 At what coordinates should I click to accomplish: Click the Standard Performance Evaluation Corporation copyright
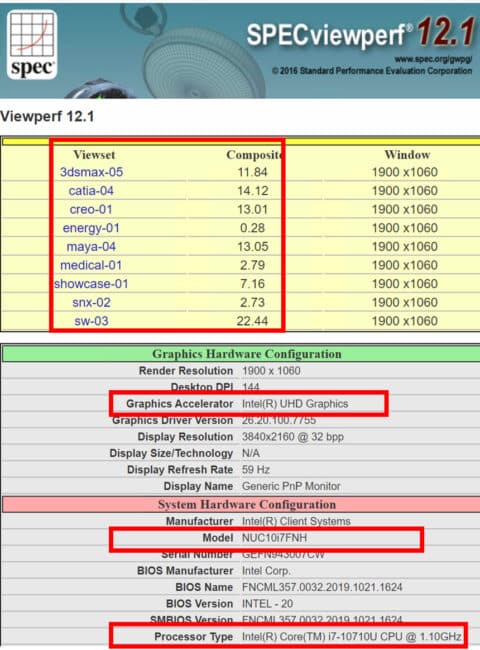coord(372,71)
